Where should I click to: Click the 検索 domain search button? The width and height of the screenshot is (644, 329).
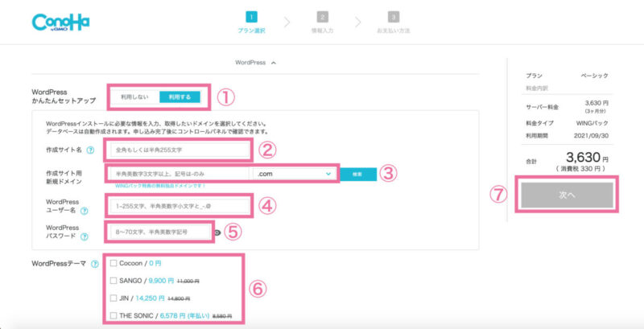pyautogui.click(x=358, y=174)
